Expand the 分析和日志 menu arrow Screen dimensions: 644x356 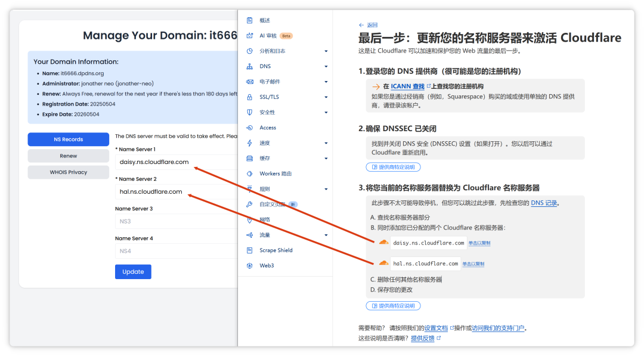(326, 51)
